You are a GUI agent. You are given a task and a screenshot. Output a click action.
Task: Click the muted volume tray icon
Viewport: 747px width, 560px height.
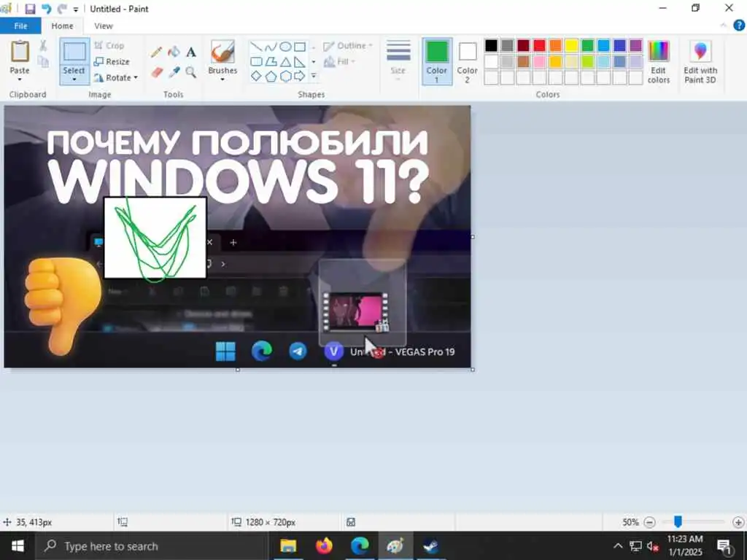(x=653, y=546)
